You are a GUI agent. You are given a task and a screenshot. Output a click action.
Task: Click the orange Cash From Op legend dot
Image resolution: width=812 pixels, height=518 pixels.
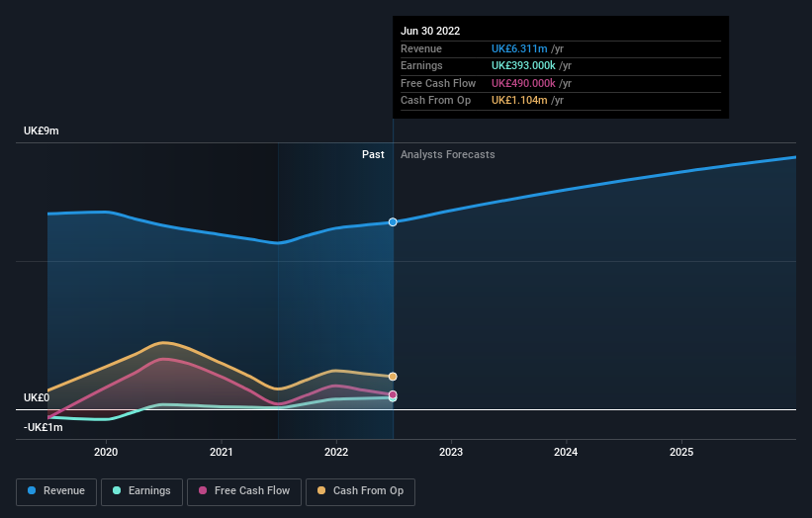click(321, 490)
